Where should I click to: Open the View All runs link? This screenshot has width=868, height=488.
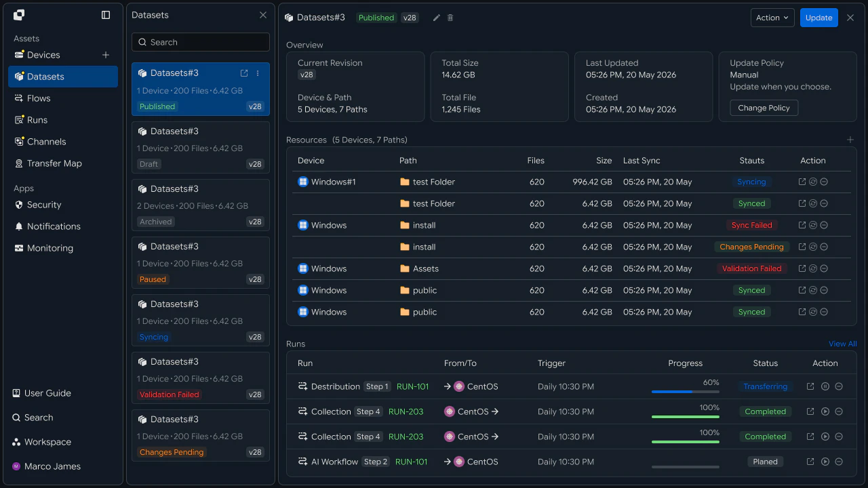(843, 344)
